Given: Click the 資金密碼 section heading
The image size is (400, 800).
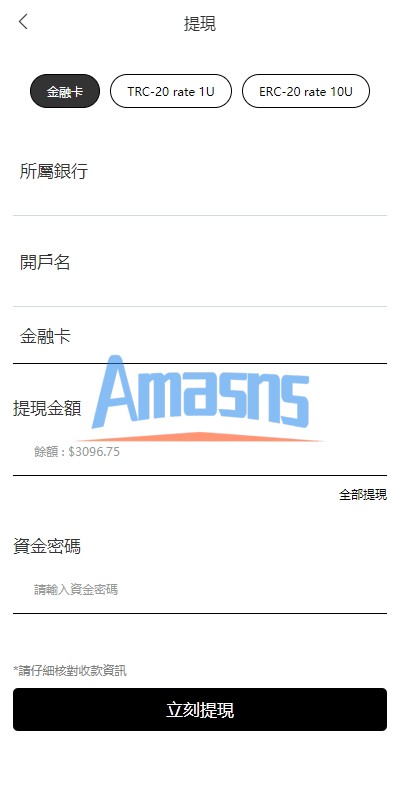Looking at the screenshot, I should 46,546.
